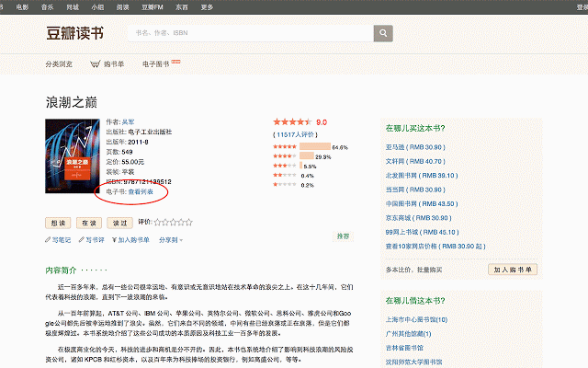Viewport: 588px width, 368px height.
Task: Click 查看10家网店价格 link
Action: pos(435,247)
